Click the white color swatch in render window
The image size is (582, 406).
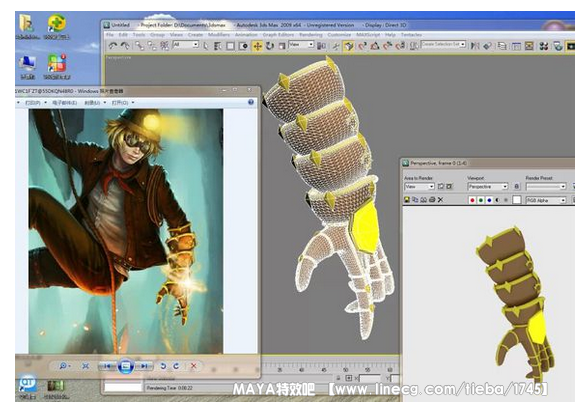point(517,200)
